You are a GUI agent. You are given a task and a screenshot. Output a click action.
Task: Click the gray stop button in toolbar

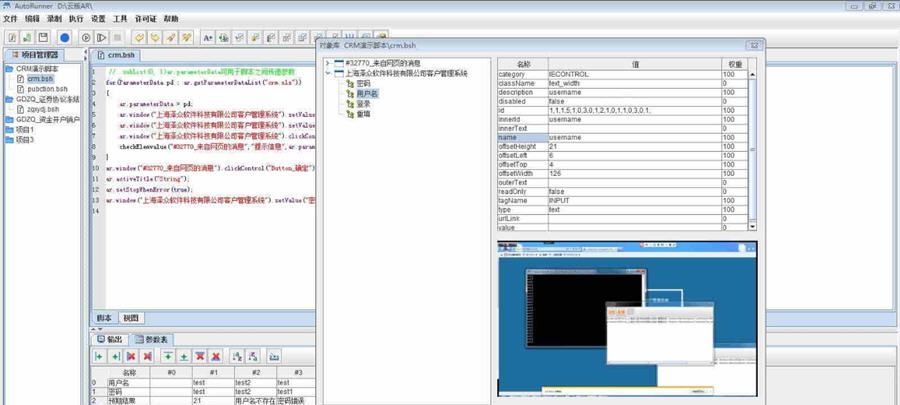pyautogui.click(x=118, y=37)
